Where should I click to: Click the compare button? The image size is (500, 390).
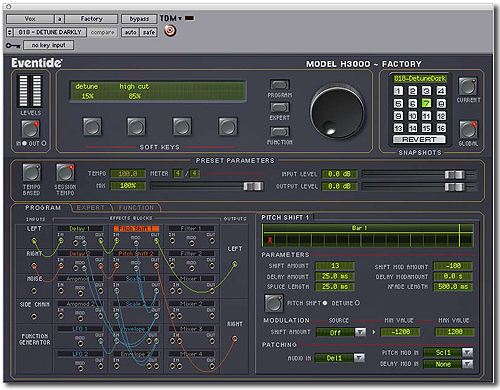(102, 32)
